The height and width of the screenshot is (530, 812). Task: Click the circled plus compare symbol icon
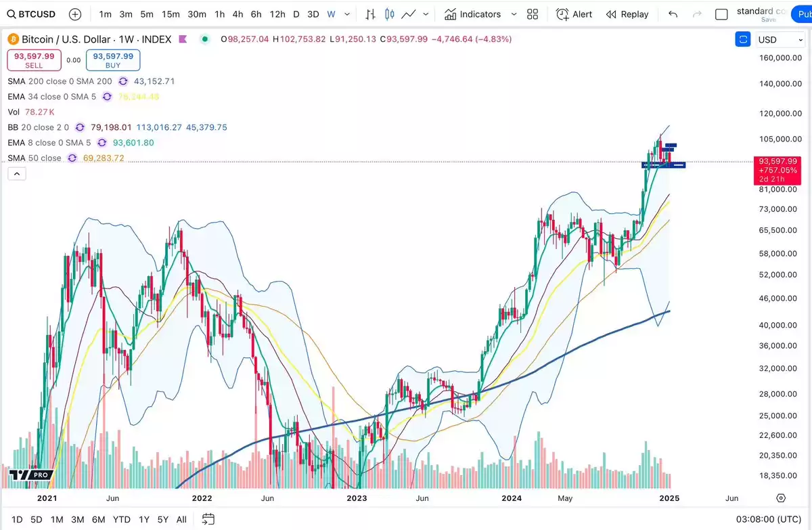coord(75,14)
